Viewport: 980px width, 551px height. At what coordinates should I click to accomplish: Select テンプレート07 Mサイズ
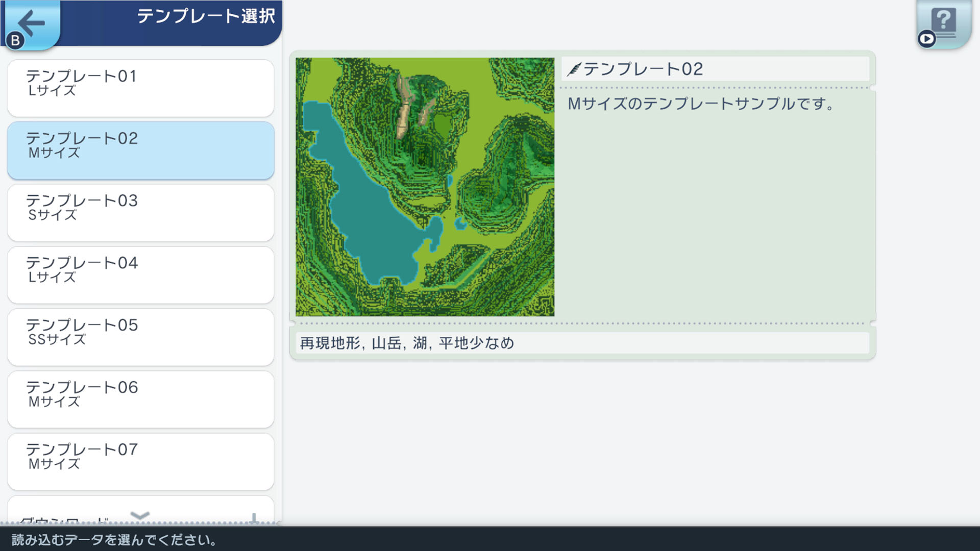(x=140, y=461)
